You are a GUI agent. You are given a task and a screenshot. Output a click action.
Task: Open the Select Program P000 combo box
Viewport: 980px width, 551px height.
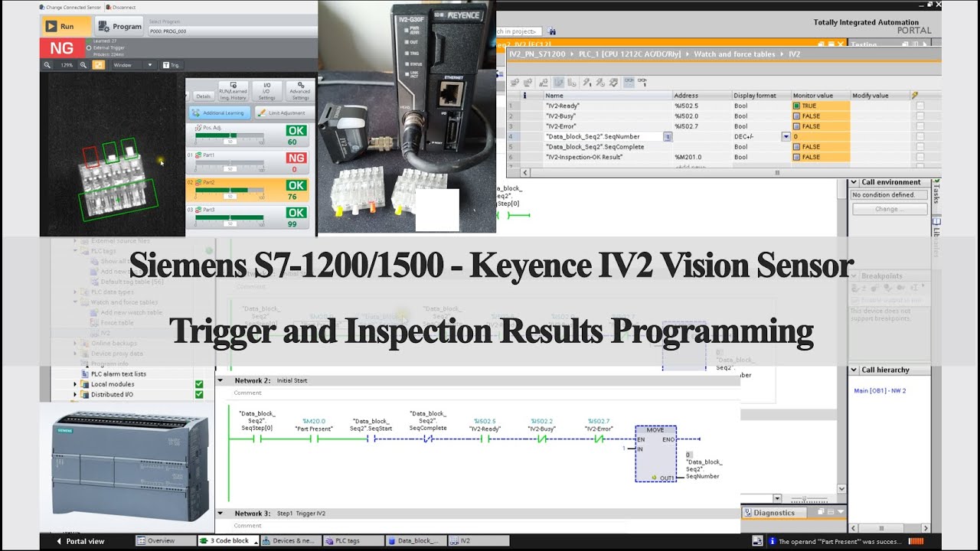click(x=231, y=30)
